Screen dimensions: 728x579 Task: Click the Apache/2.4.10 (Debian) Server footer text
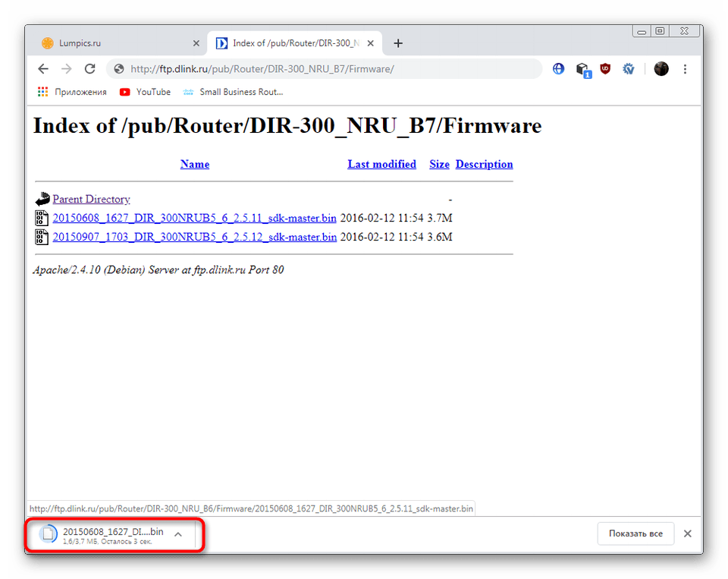click(158, 270)
